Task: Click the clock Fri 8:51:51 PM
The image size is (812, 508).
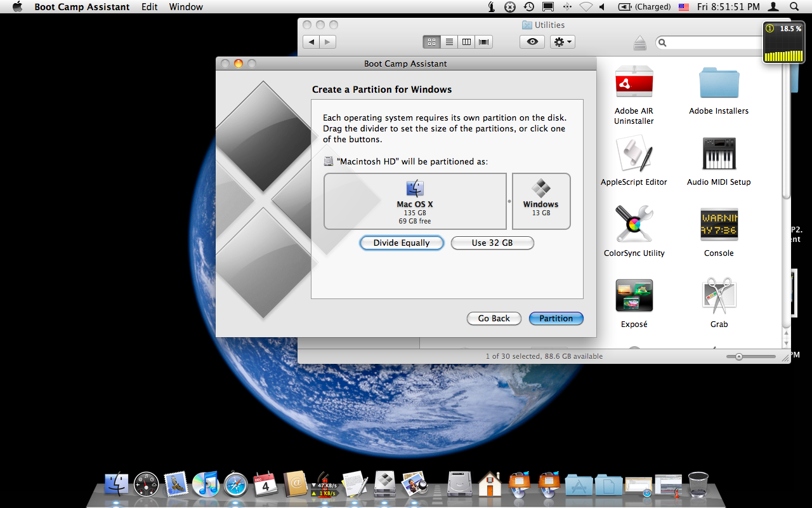Action: click(728, 7)
